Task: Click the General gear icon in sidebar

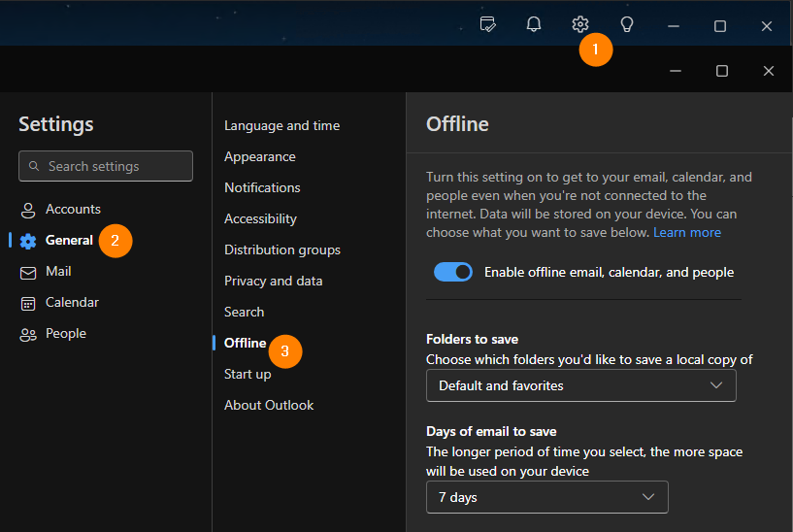Action: [28, 241]
